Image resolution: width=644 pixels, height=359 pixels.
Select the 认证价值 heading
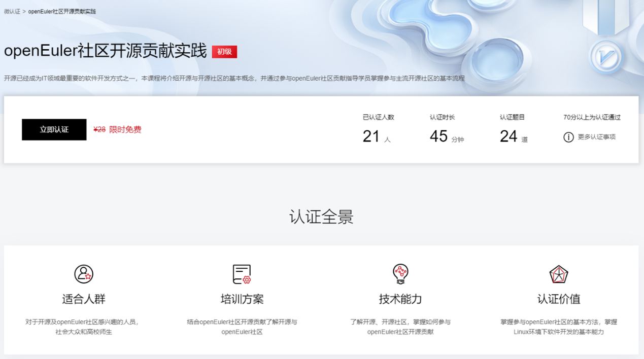[559, 299]
